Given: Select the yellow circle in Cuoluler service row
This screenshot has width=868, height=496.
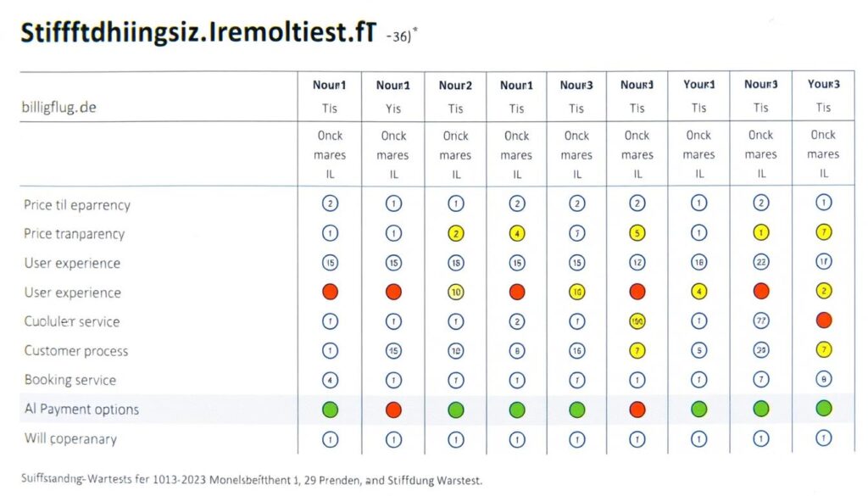Looking at the screenshot, I should (x=637, y=321).
